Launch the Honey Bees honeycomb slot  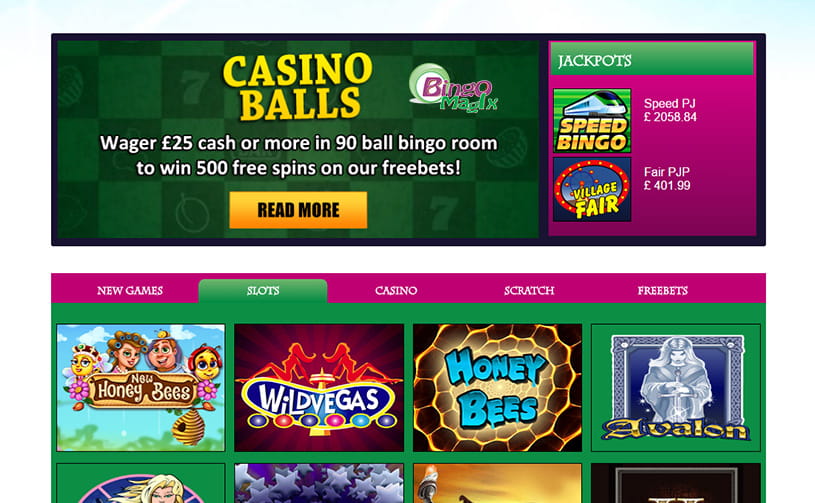497,388
